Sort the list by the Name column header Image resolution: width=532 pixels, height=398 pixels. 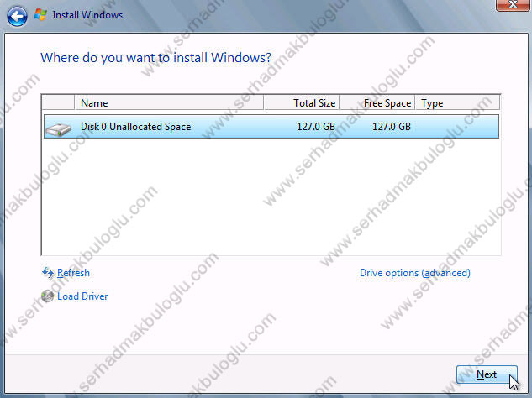point(169,102)
